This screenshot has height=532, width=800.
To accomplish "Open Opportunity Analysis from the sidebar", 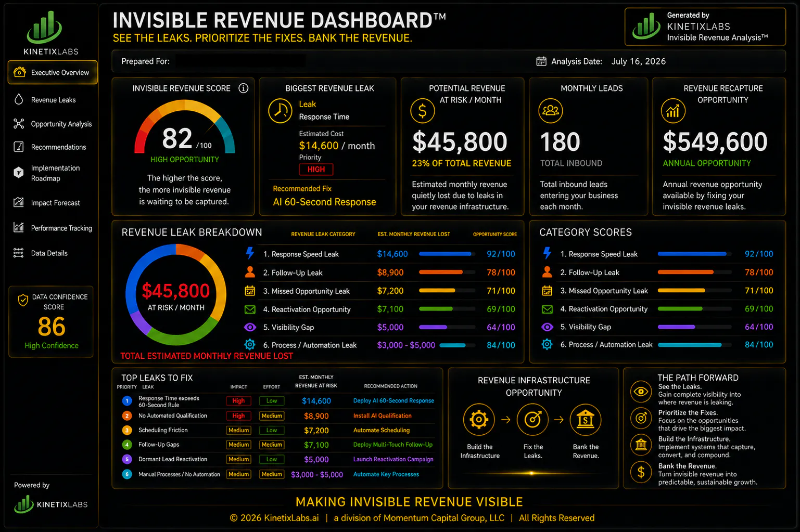I will click(53, 124).
